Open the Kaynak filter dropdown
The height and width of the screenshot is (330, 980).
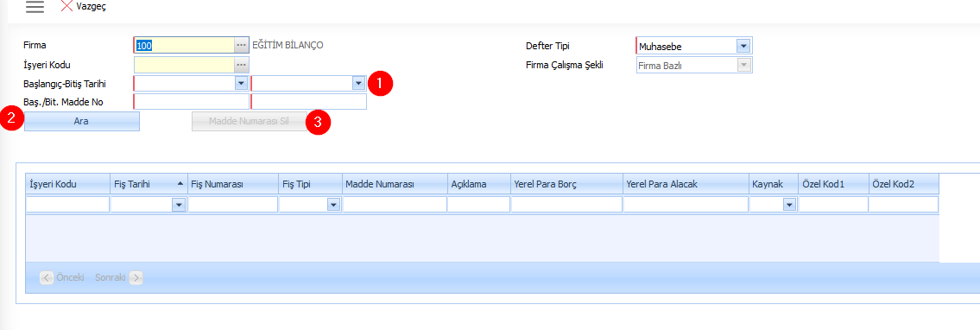(x=789, y=205)
